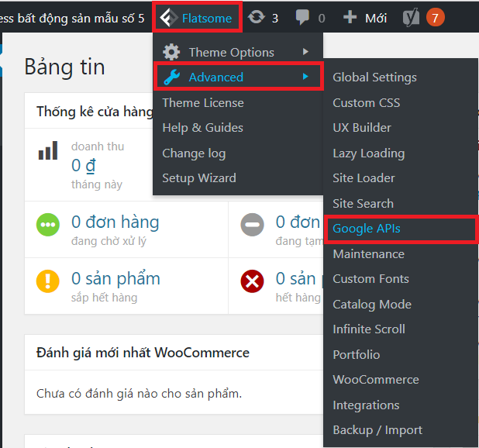Expand the Advanced submenu arrow
The image size is (479, 448).
pos(305,77)
